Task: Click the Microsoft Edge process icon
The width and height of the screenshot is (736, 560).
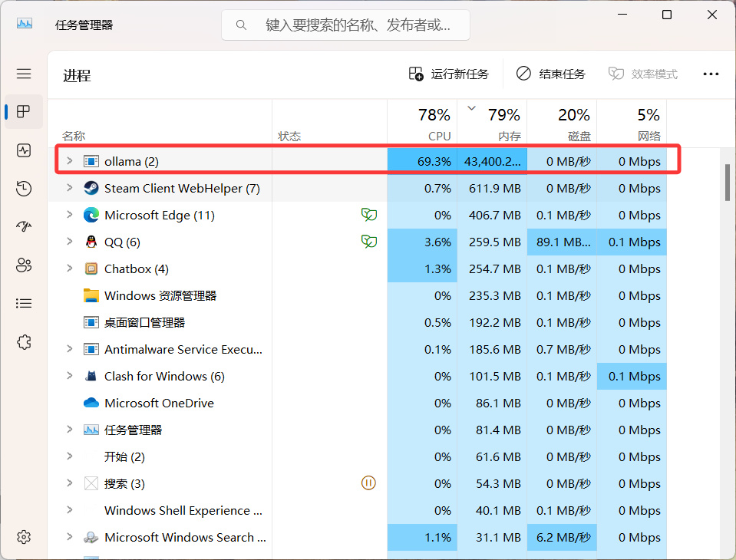Action: point(91,215)
